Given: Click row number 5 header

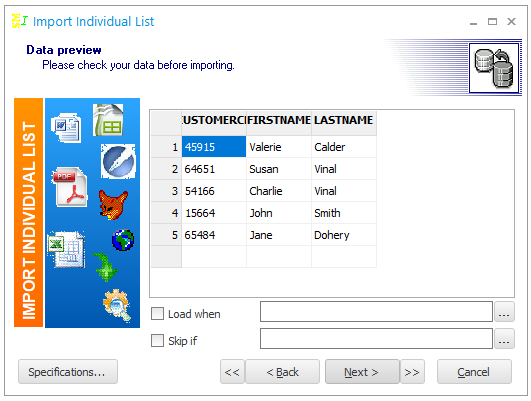Looking at the screenshot, I should click(166, 235).
